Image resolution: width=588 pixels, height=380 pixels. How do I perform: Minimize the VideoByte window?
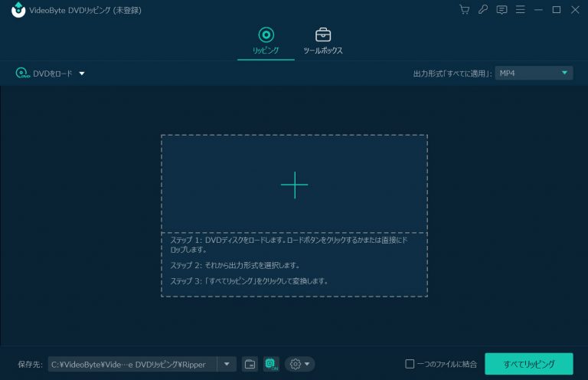click(538, 10)
